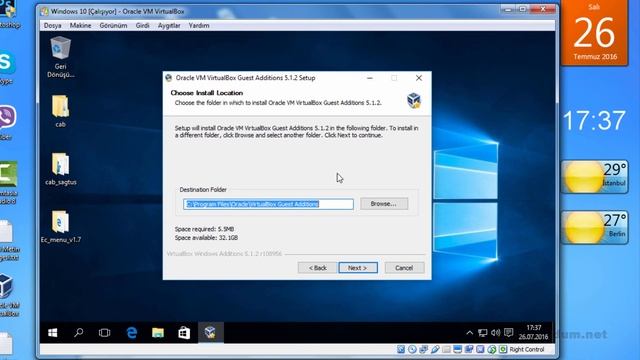Minimize the Guest Additions setup dialog
Viewport: 640px width, 360px height.
point(370,78)
